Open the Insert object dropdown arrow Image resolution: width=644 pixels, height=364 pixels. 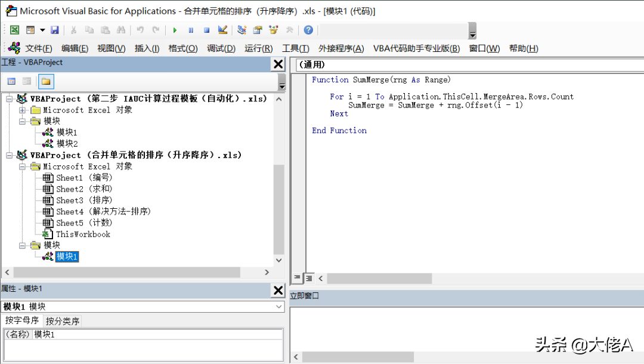pyautogui.click(x=42, y=30)
